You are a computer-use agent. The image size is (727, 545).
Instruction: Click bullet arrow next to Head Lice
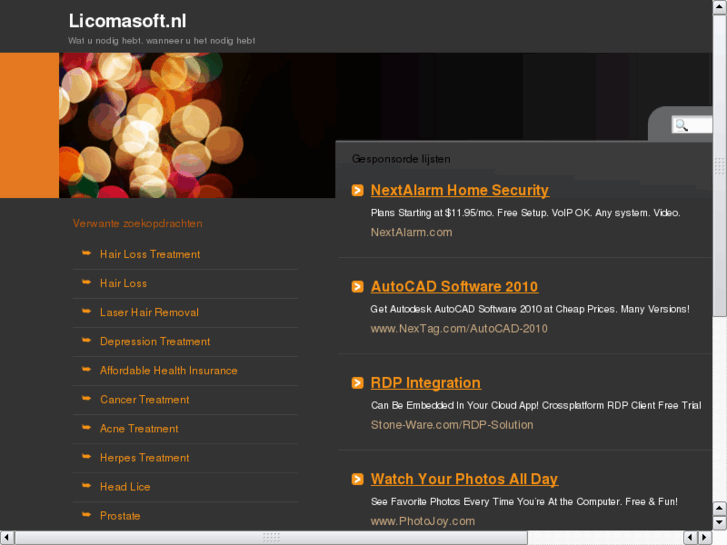tap(87, 486)
